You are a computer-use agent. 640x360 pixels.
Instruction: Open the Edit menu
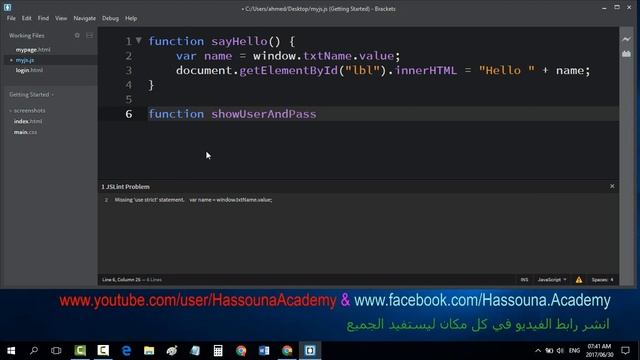pos(27,18)
